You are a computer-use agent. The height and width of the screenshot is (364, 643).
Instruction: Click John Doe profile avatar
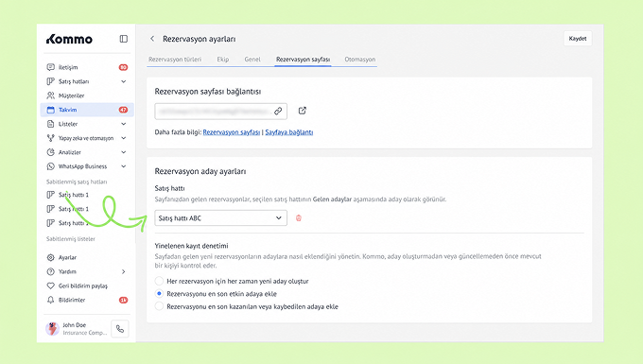coord(52,329)
